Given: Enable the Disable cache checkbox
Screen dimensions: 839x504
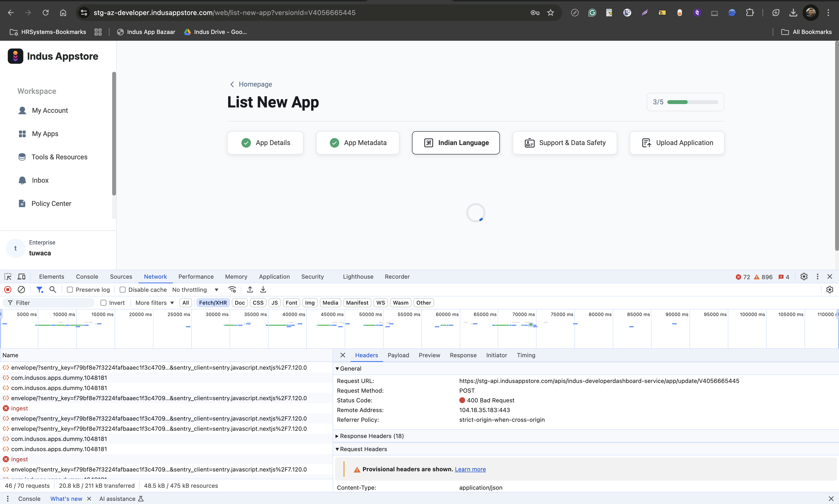Looking at the screenshot, I should 123,290.
